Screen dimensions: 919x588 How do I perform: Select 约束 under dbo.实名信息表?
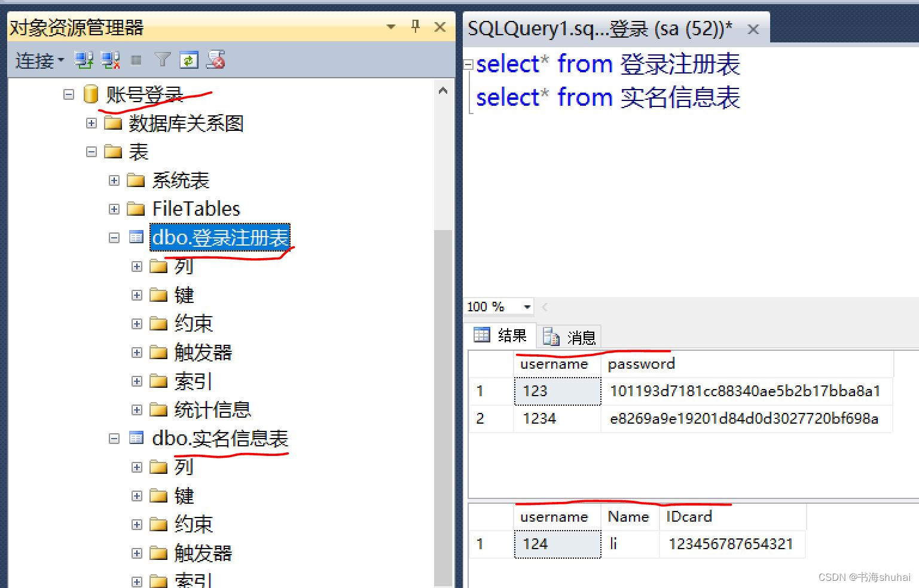pyautogui.click(x=194, y=524)
